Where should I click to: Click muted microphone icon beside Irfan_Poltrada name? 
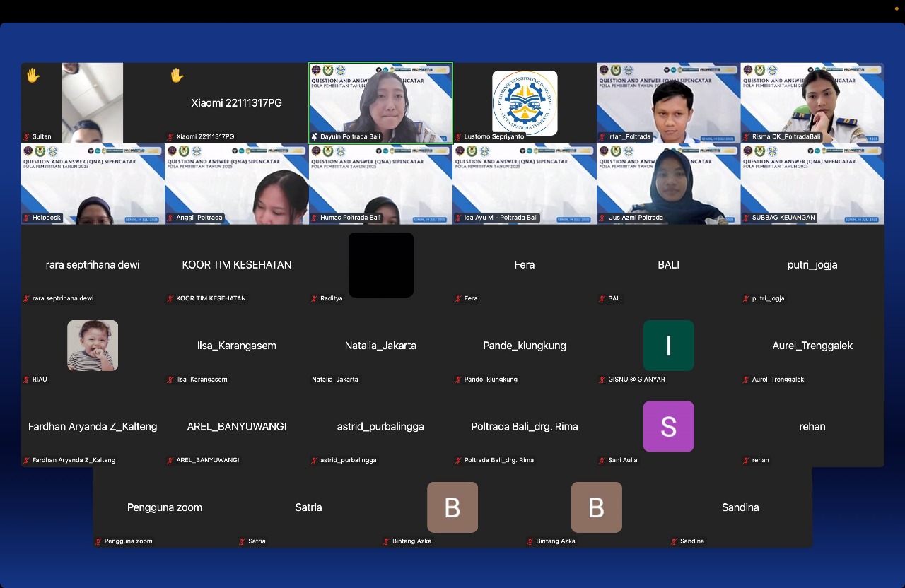pyautogui.click(x=602, y=136)
